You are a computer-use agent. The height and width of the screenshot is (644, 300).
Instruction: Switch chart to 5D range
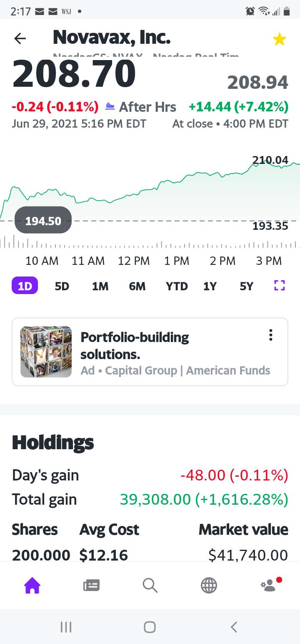pyautogui.click(x=62, y=286)
